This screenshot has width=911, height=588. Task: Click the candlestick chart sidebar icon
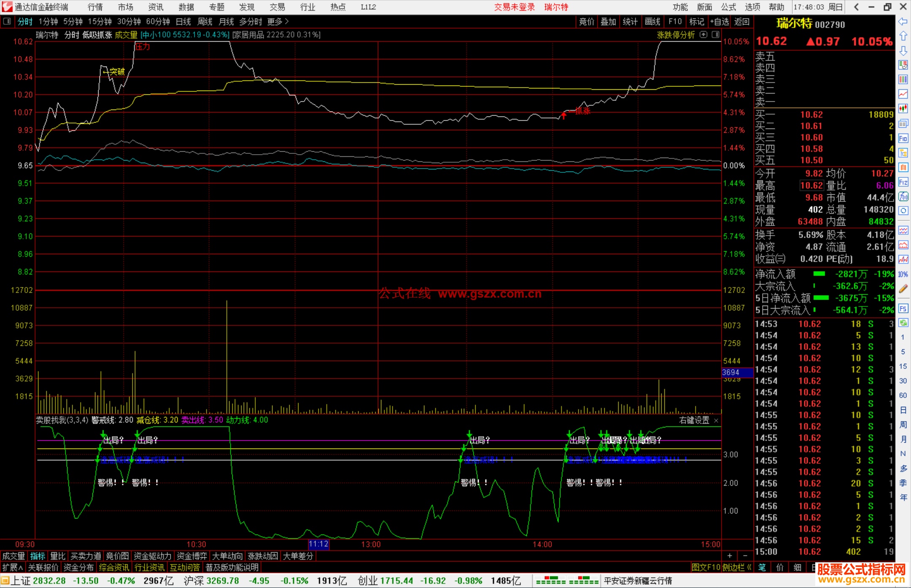903,109
